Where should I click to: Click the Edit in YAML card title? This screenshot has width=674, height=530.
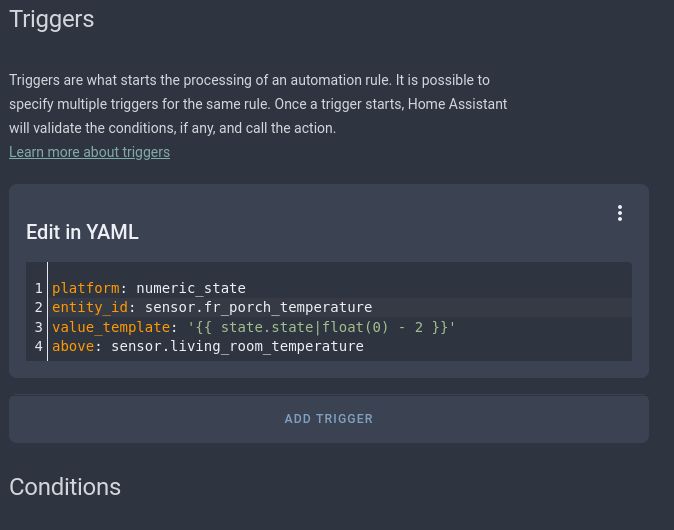click(x=82, y=232)
